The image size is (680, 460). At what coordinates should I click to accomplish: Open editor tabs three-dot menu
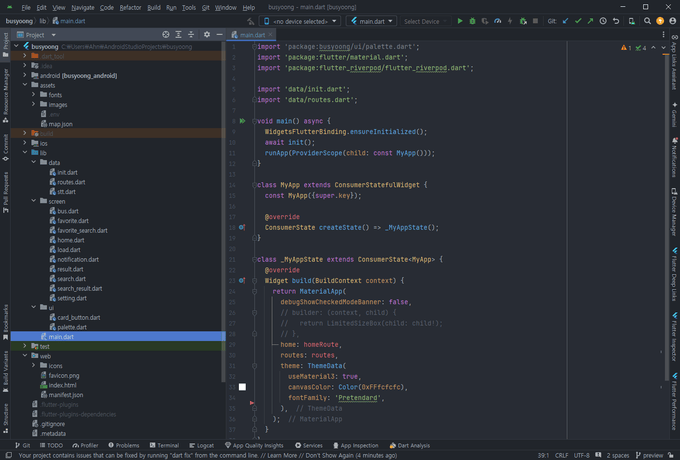(663, 35)
